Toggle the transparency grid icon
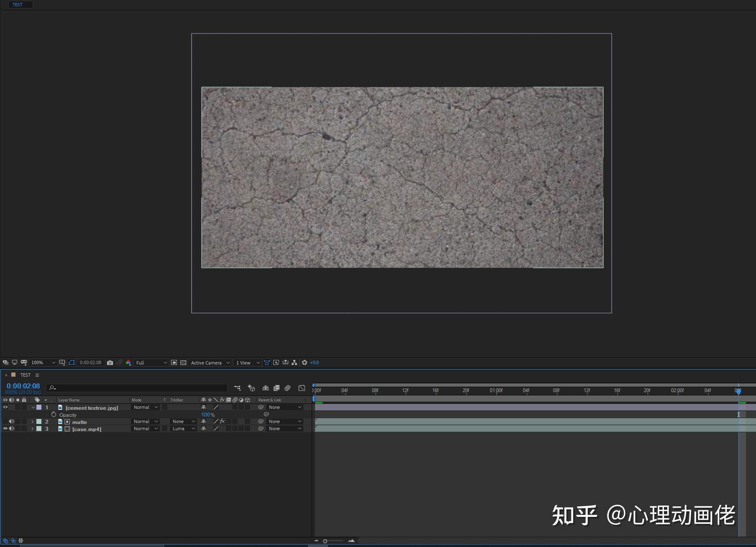 point(183,363)
